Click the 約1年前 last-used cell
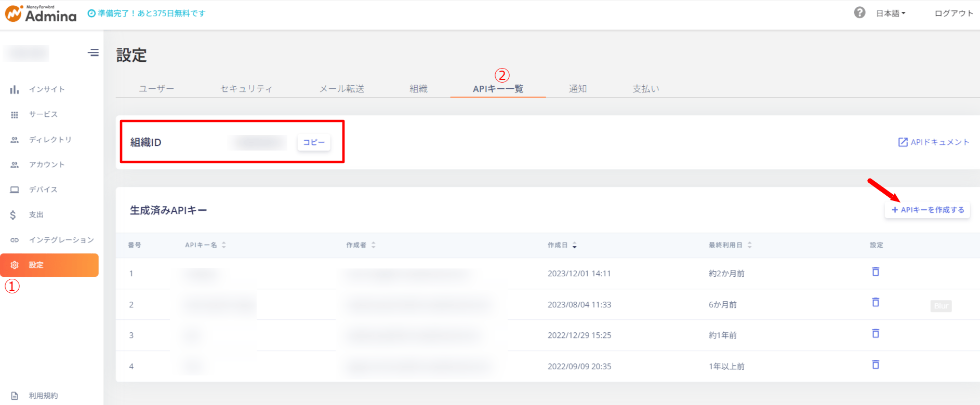 coord(722,335)
